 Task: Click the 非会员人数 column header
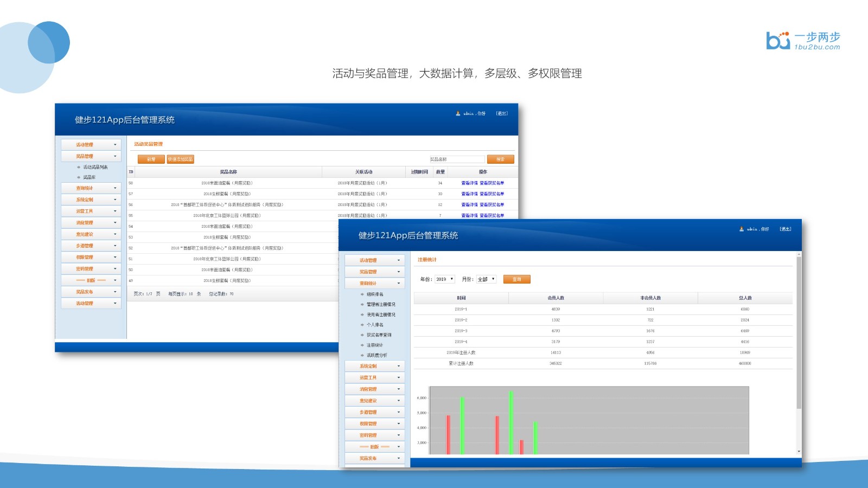[650, 298]
